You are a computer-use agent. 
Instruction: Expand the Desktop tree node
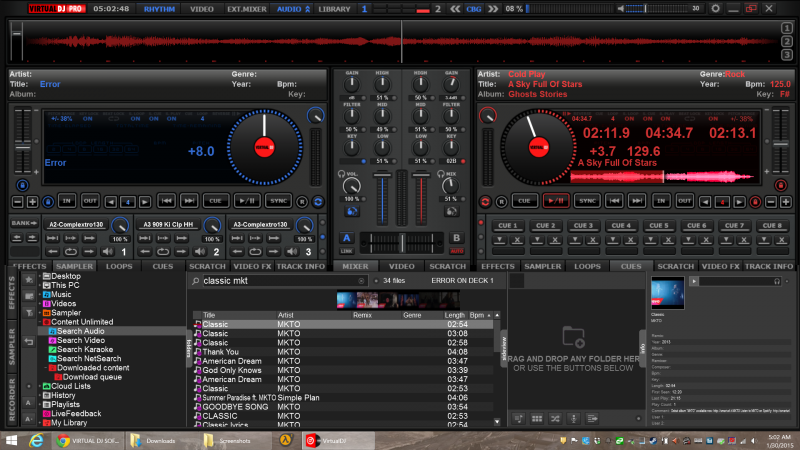click(40, 276)
